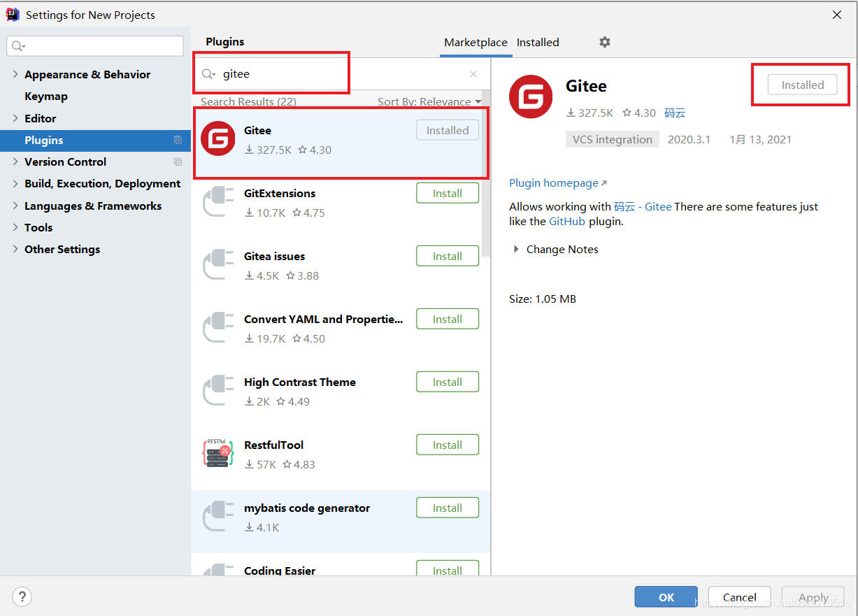Click the Coding Easier plugin icon
858x616 pixels.
tap(217, 570)
